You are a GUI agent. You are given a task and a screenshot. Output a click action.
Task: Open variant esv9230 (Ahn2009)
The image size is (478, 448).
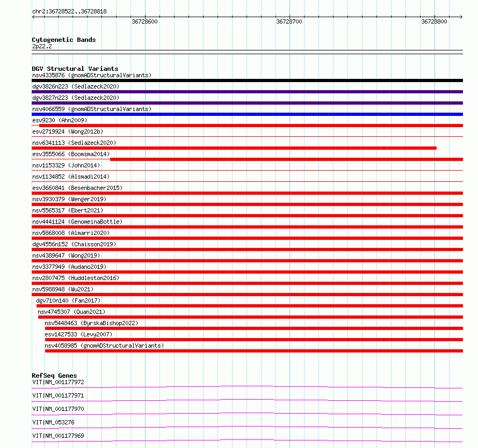(60, 120)
